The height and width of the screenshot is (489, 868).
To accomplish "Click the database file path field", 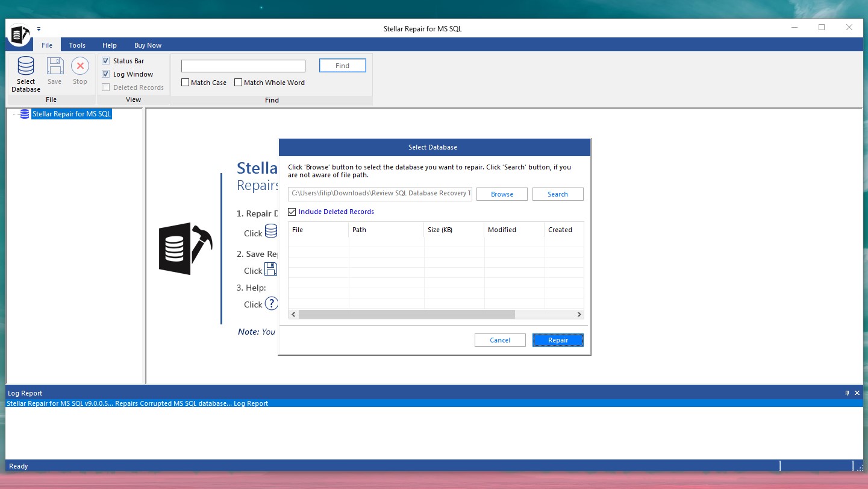I will [x=380, y=194].
